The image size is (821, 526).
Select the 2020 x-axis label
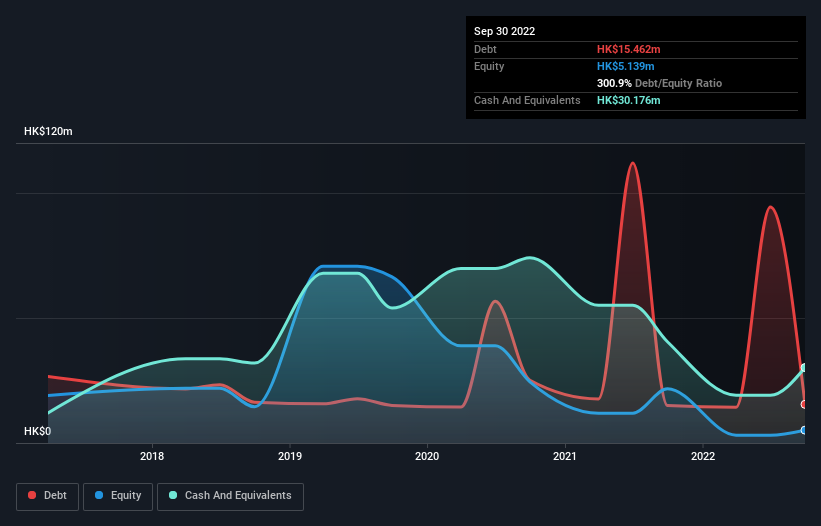tap(427, 456)
